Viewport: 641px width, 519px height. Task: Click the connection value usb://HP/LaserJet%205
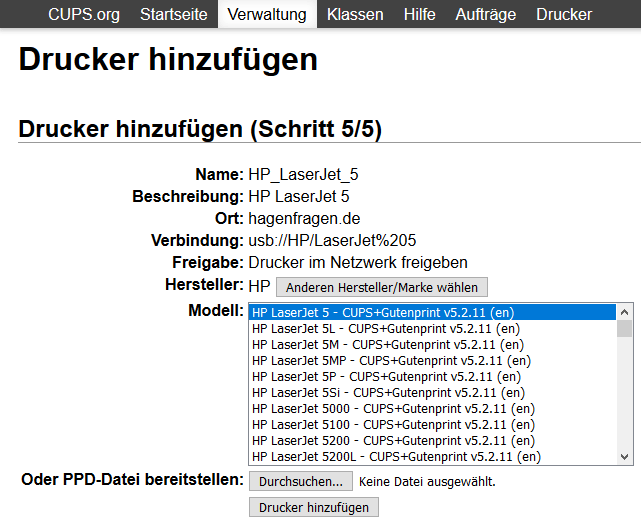(x=332, y=240)
